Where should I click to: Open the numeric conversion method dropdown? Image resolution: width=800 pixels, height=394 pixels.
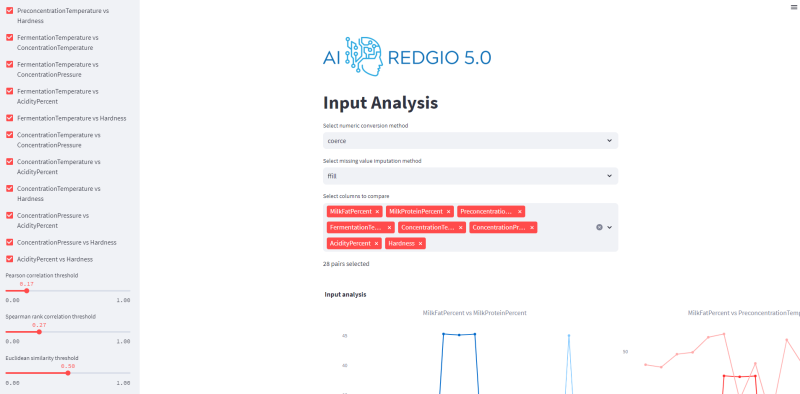[470, 141]
